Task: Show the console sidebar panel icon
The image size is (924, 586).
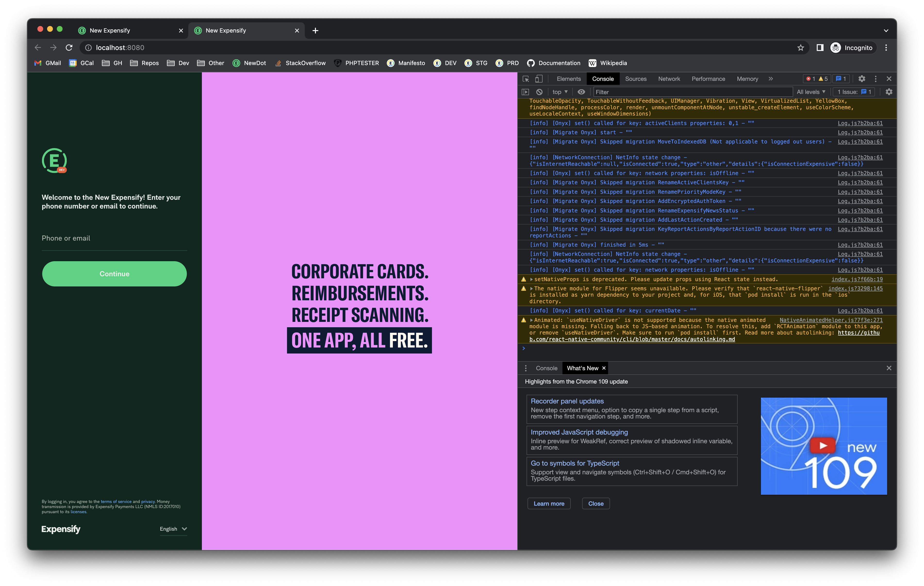Action: pos(525,92)
